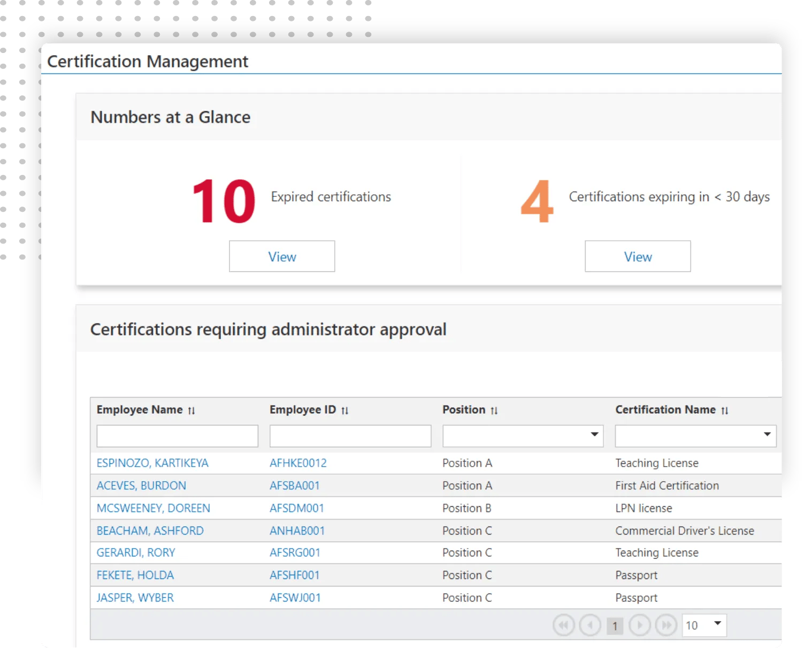Open employee FEKETE, HOLDA
The height and width of the screenshot is (648, 812).
click(135, 575)
